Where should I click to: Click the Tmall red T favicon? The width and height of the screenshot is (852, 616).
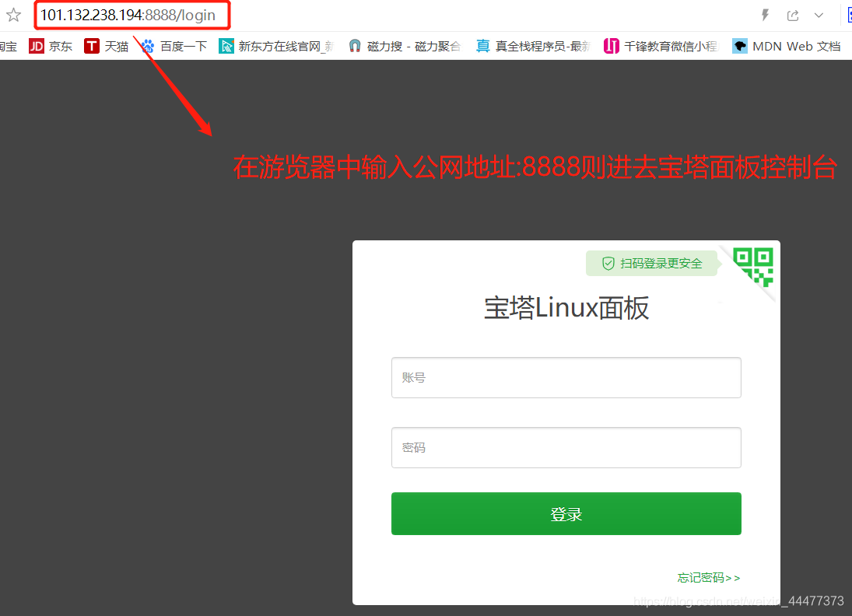92,46
